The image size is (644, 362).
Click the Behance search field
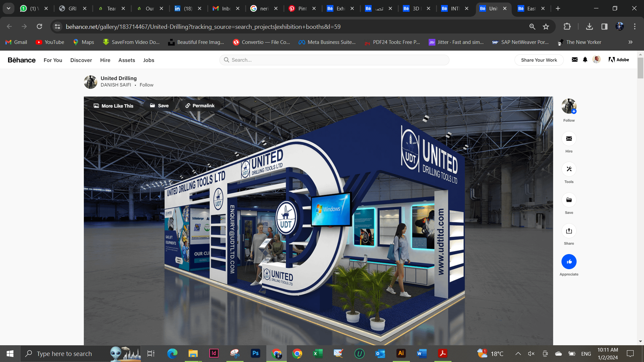pos(334,60)
